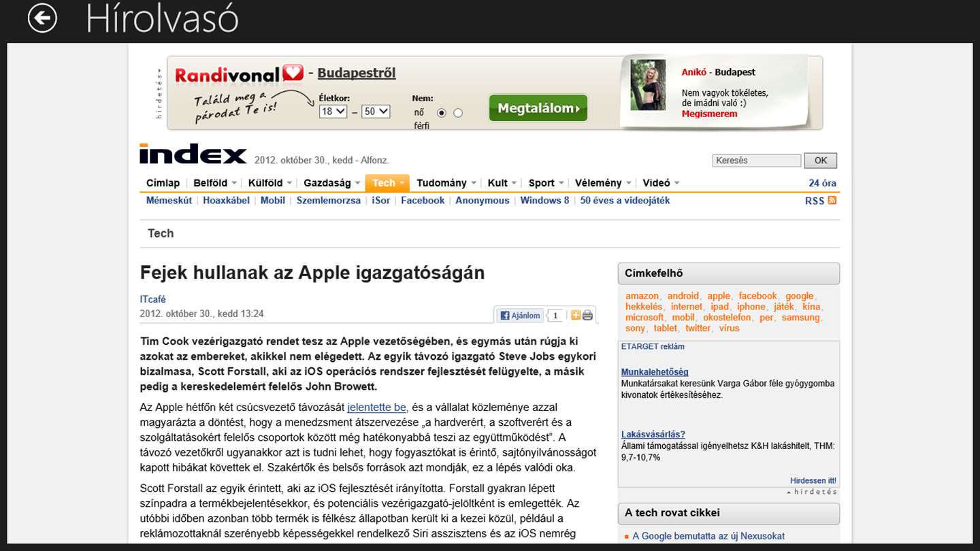Click the játék tag

pyautogui.click(x=783, y=307)
